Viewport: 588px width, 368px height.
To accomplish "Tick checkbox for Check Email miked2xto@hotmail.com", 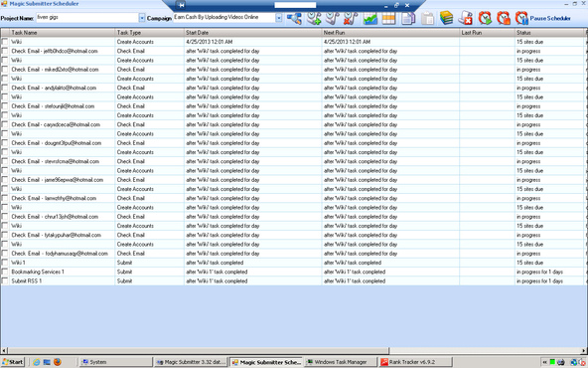I will coord(5,69).
